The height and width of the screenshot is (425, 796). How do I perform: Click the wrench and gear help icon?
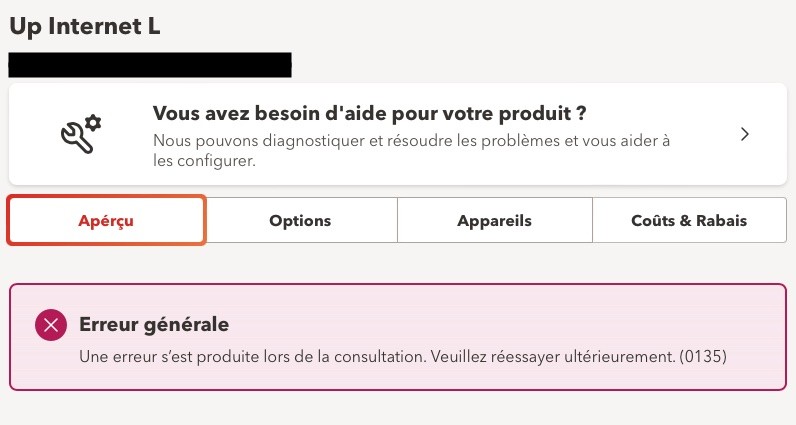[80, 135]
